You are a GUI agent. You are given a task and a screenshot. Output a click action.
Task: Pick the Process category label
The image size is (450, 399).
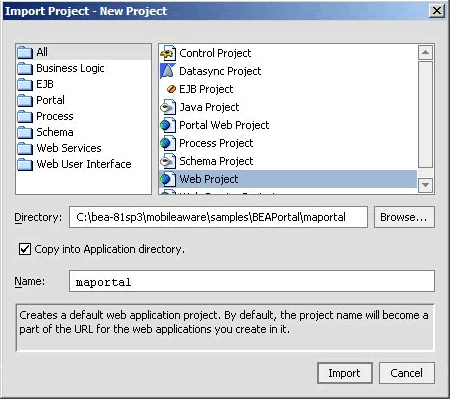tap(55, 116)
